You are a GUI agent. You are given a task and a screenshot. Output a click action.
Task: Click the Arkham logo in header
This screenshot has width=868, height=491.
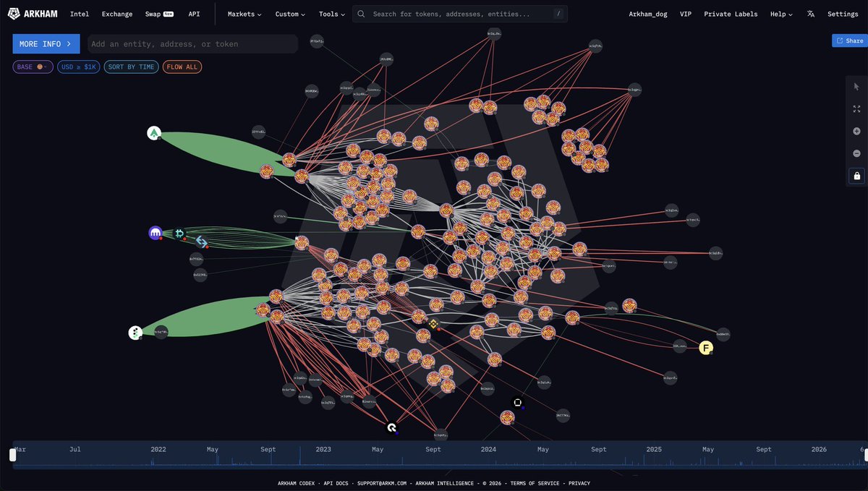33,14
